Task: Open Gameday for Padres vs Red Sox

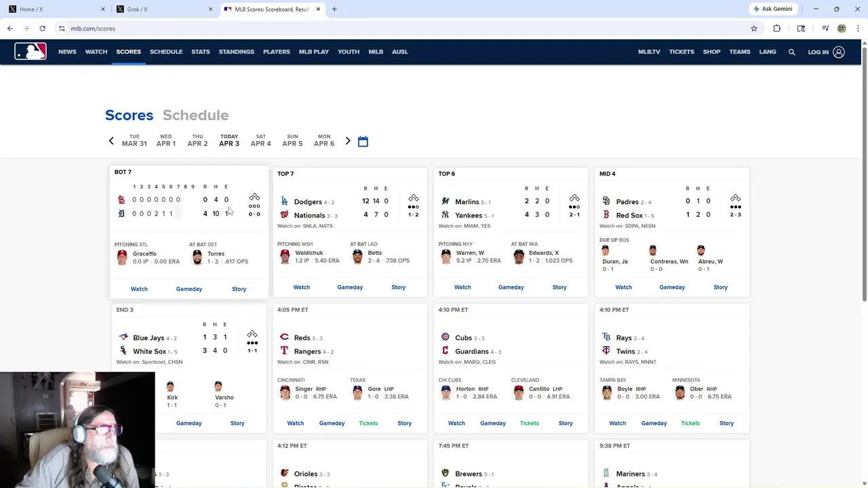Action: coord(672,287)
